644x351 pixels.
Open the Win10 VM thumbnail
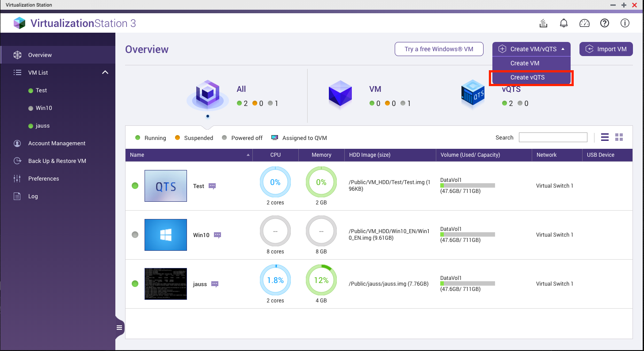tap(166, 235)
